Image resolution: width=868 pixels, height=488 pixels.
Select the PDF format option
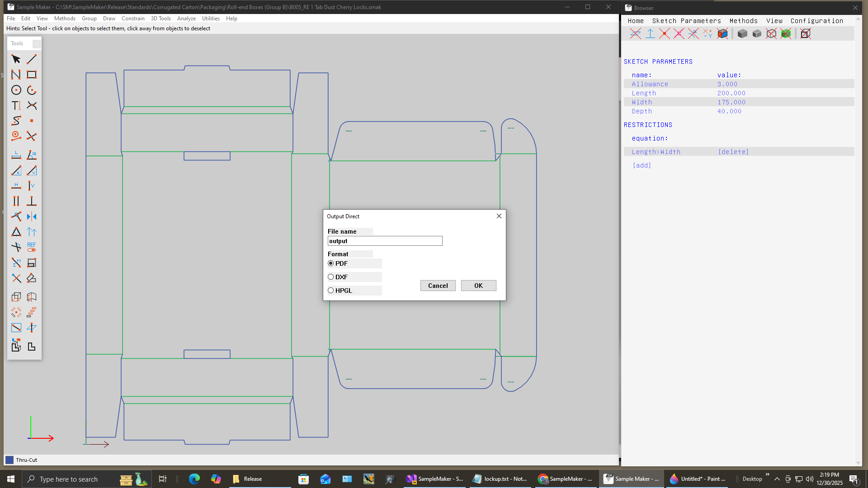click(331, 263)
